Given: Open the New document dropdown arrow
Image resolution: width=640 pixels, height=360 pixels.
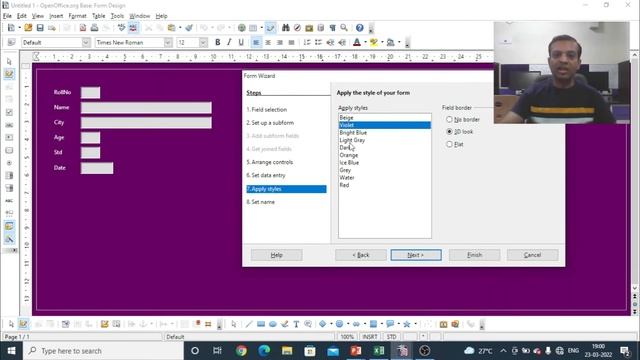Looking at the screenshot, I should (19, 28).
